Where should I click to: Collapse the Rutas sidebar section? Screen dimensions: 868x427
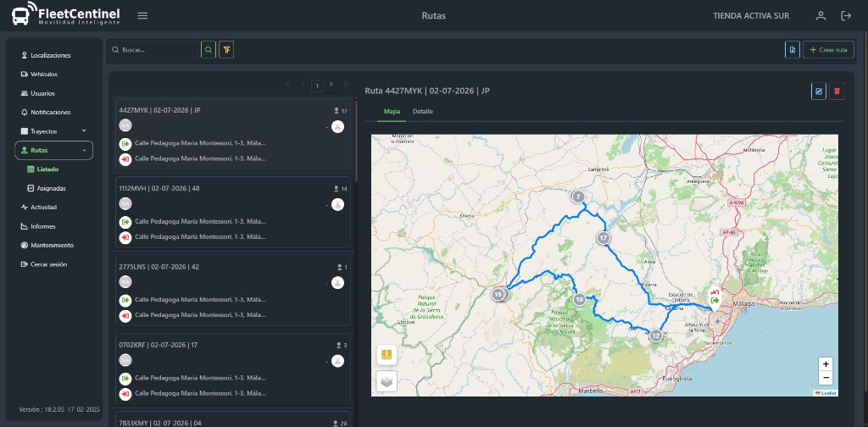pyautogui.click(x=84, y=151)
